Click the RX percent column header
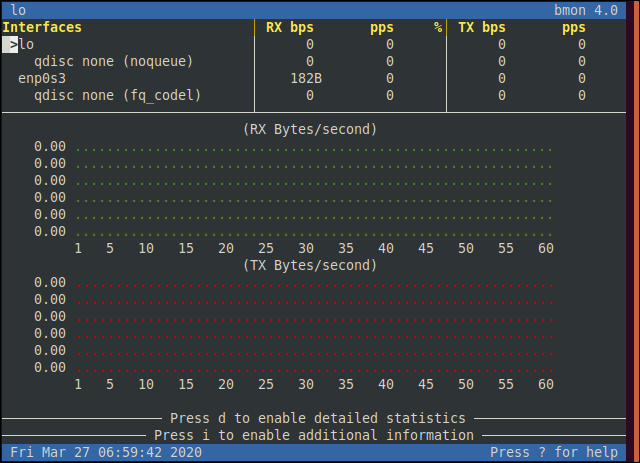This screenshot has height=463, width=640. pyautogui.click(x=438, y=27)
